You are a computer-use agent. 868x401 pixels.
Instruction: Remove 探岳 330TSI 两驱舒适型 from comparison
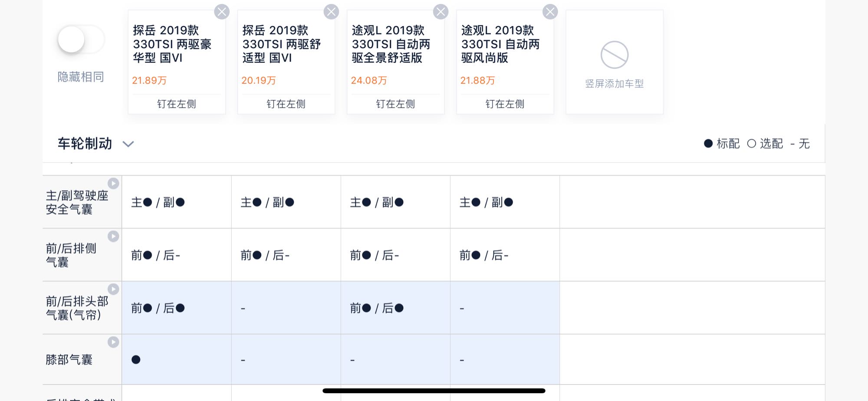[331, 12]
